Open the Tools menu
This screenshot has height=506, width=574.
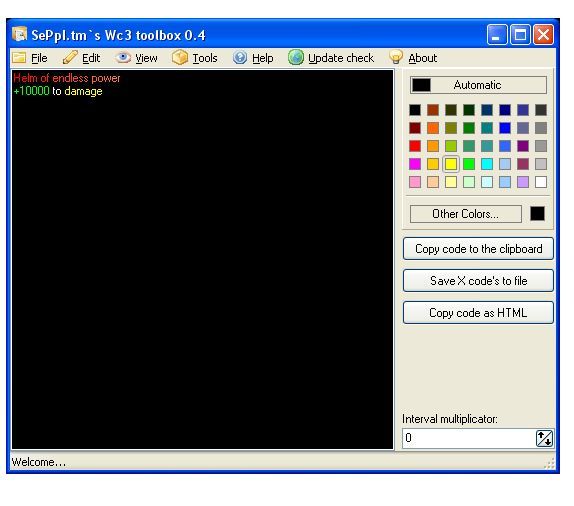pos(205,58)
